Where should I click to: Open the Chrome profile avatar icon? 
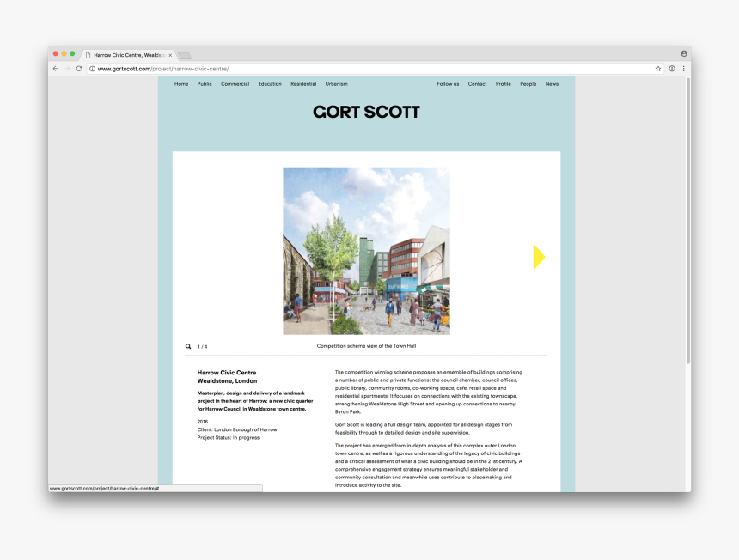coord(684,53)
